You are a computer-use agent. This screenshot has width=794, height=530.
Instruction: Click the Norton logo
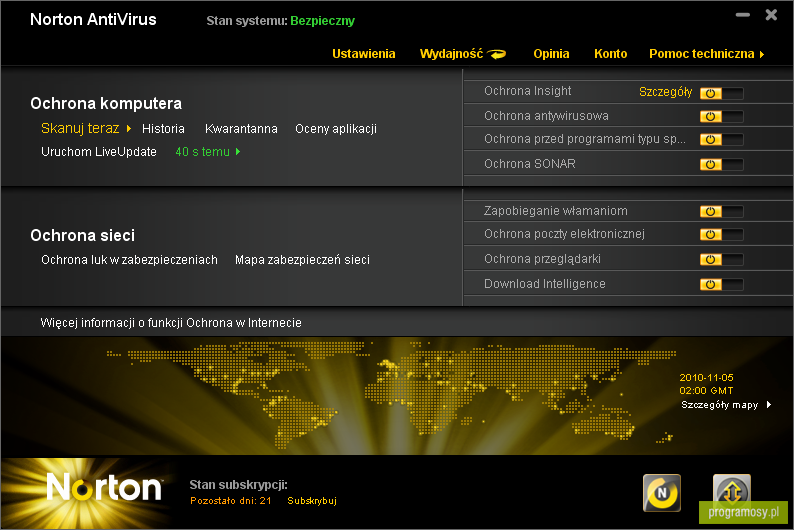(x=104, y=487)
